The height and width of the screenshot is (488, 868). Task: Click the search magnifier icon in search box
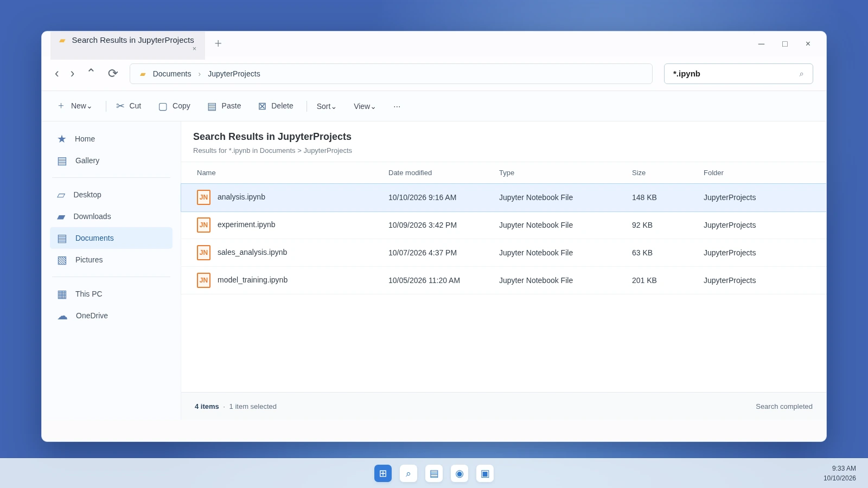tap(801, 74)
